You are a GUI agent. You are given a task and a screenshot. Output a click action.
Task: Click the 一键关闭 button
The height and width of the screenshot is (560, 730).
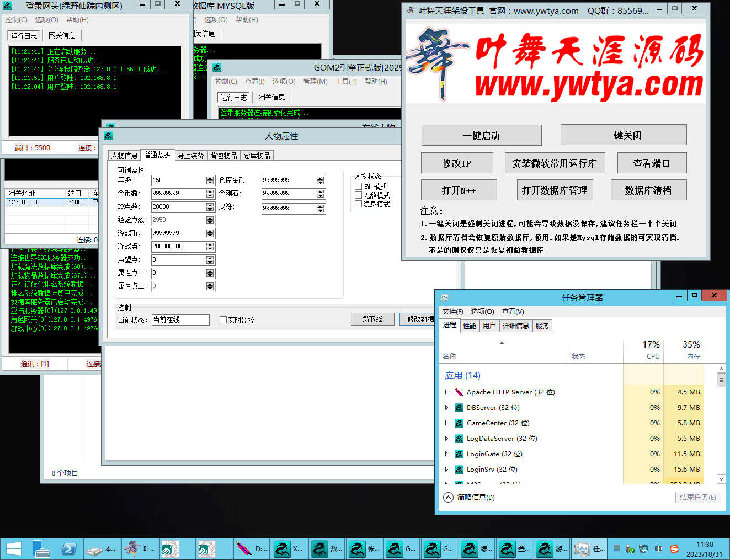click(x=624, y=135)
